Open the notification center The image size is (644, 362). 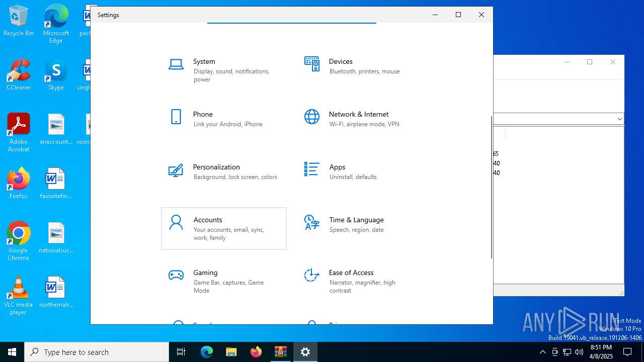(627, 352)
